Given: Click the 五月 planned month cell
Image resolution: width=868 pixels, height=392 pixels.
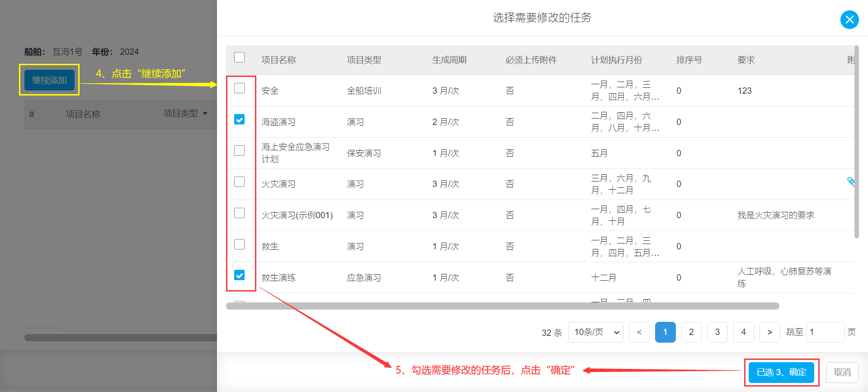Looking at the screenshot, I should [599, 153].
